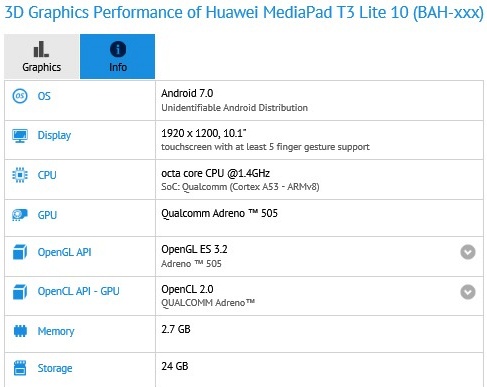
Task: Switch to the Graphics tab
Action: click(42, 56)
